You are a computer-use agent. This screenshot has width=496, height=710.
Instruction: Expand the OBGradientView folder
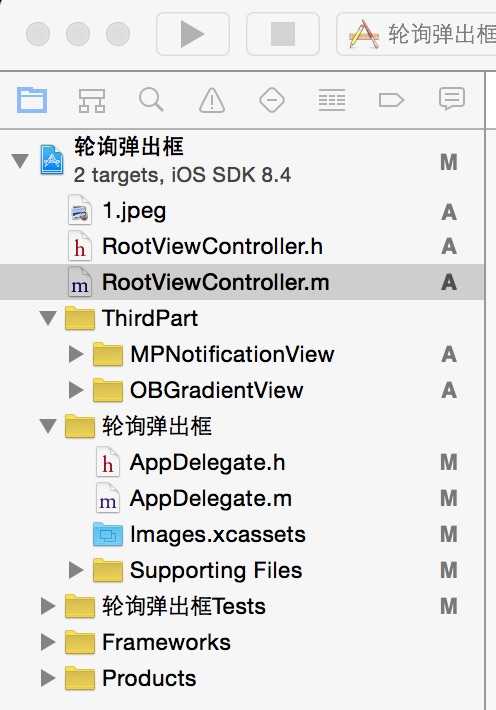76,390
